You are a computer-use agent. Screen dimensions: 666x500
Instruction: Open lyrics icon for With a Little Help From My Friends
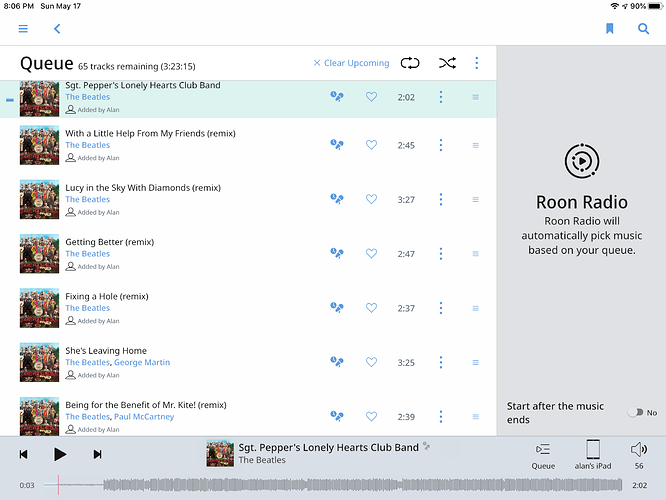pos(337,145)
